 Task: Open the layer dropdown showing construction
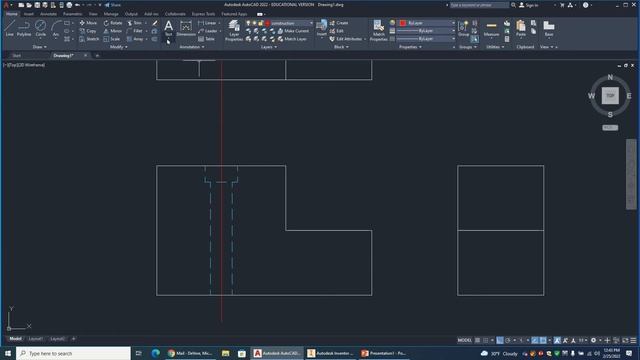(x=279, y=23)
